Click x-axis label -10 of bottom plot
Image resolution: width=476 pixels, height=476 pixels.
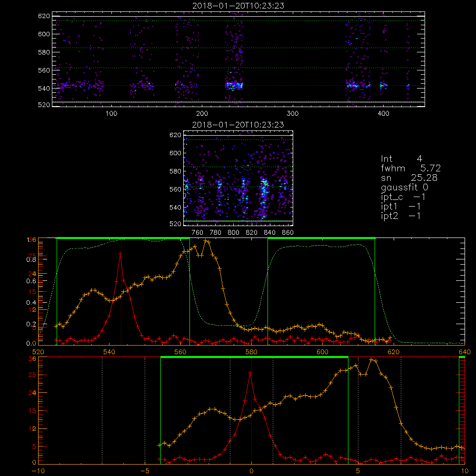point(38,471)
